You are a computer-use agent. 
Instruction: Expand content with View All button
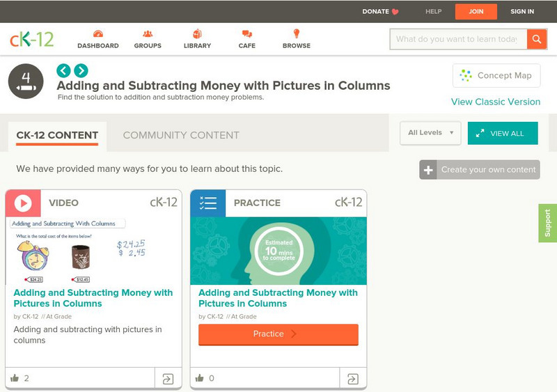[503, 133]
